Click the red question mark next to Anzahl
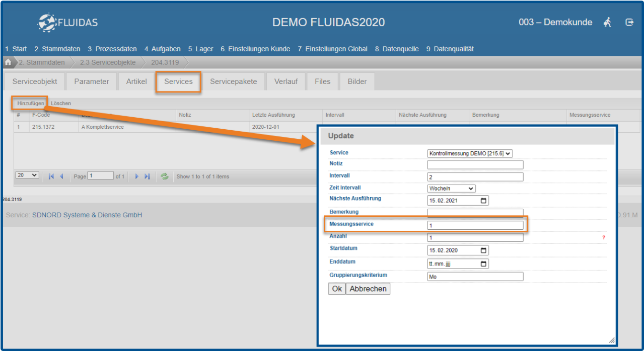Screen dimensions: 644x351 (x=604, y=238)
